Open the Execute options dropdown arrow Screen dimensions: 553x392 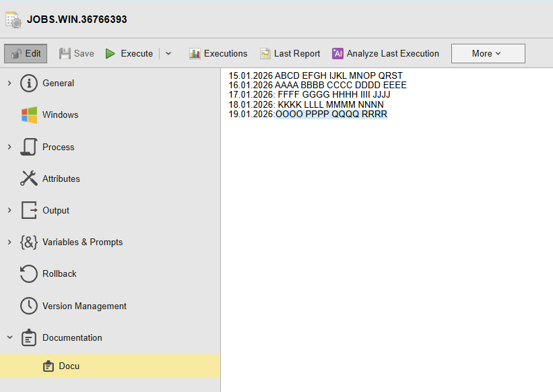(168, 54)
